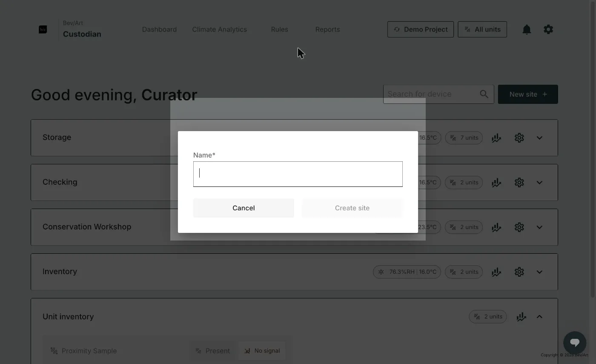Open analytics chart for Checking
The height and width of the screenshot is (364, 596).
pyautogui.click(x=496, y=183)
